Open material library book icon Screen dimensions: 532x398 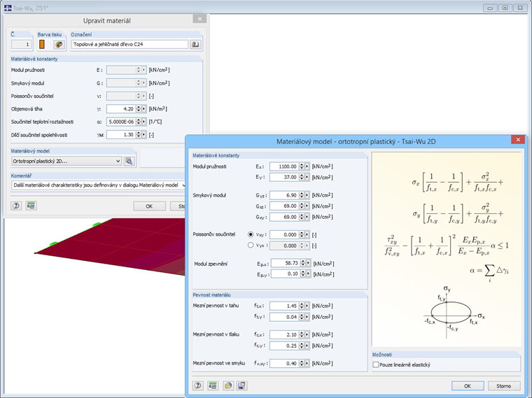195,44
